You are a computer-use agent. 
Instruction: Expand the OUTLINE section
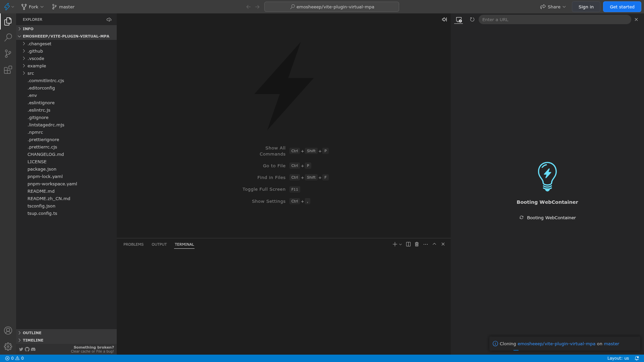66,333
